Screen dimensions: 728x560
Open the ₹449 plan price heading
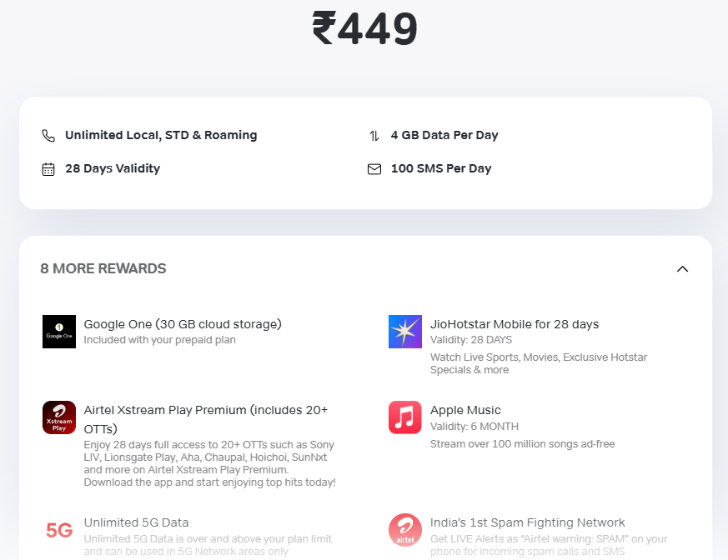point(364,28)
